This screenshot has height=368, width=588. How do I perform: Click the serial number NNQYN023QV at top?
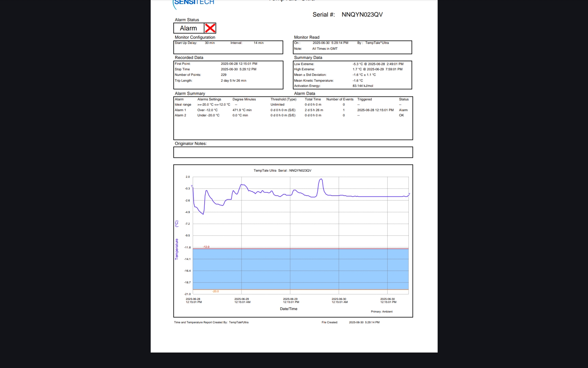pos(362,15)
